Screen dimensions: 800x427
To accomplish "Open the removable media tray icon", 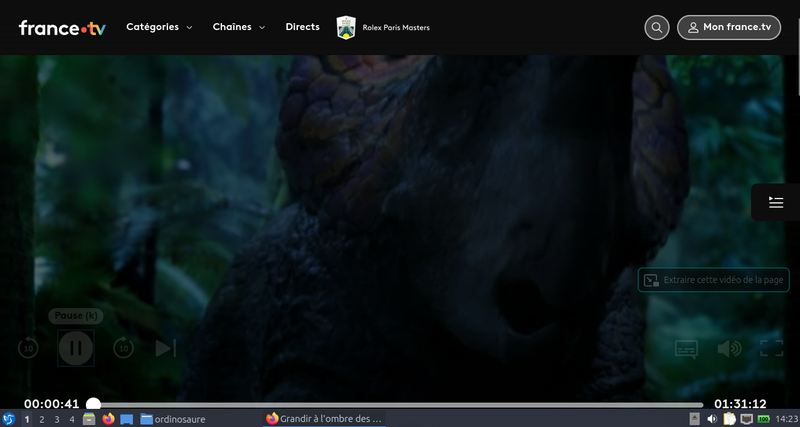I will point(694,419).
